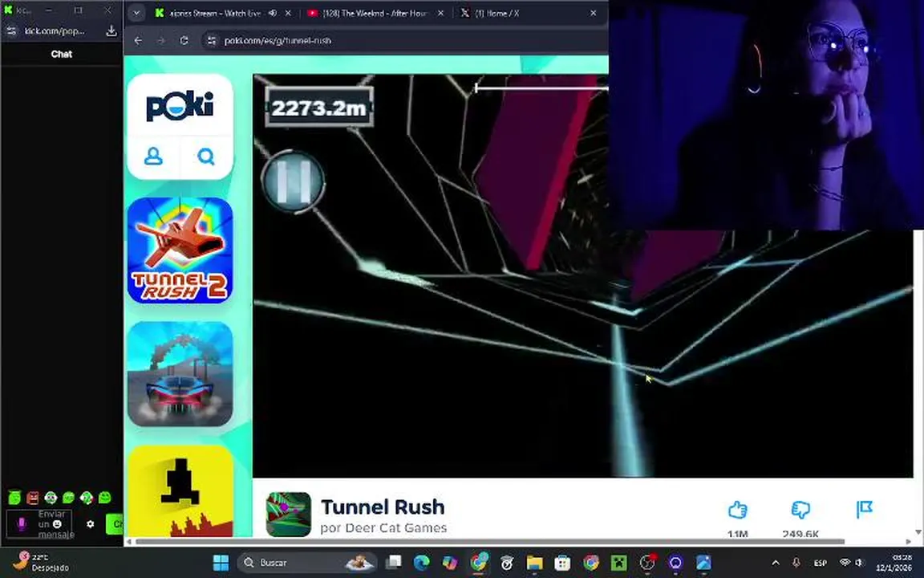Open the Poki logo home link
Image resolution: width=924 pixels, height=578 pixels.
click(180, 106)
